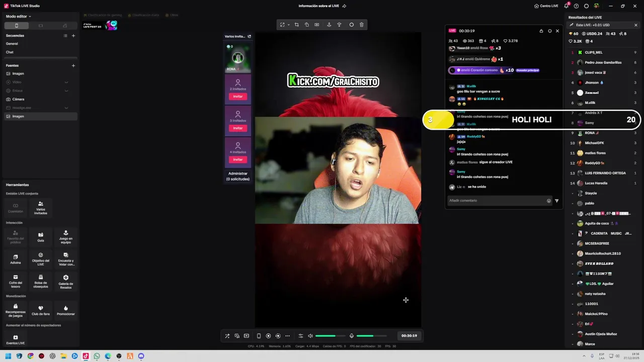
Task: Flip the selected source horizontally
Action: point(316,25)
